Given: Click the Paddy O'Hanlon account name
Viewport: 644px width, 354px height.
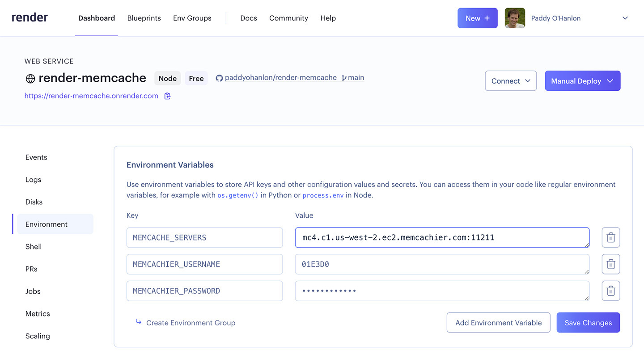Looking at the screenshot, I should 556,18.
